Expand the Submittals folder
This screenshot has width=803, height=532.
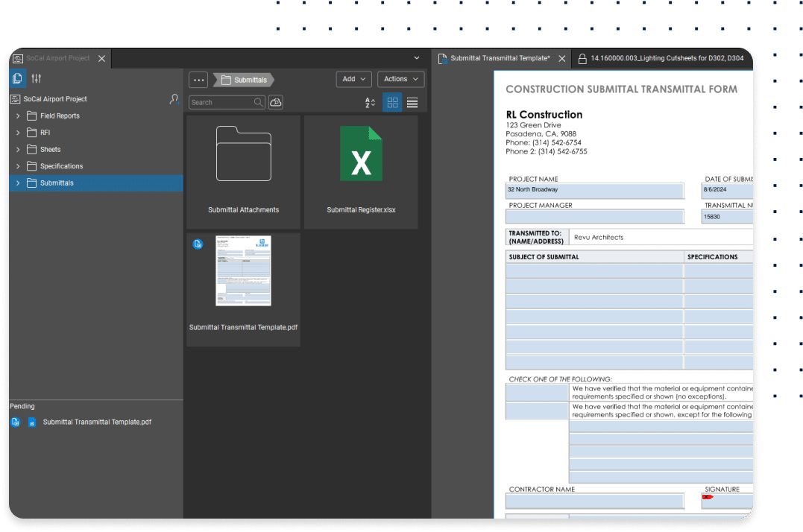(18, 183)
